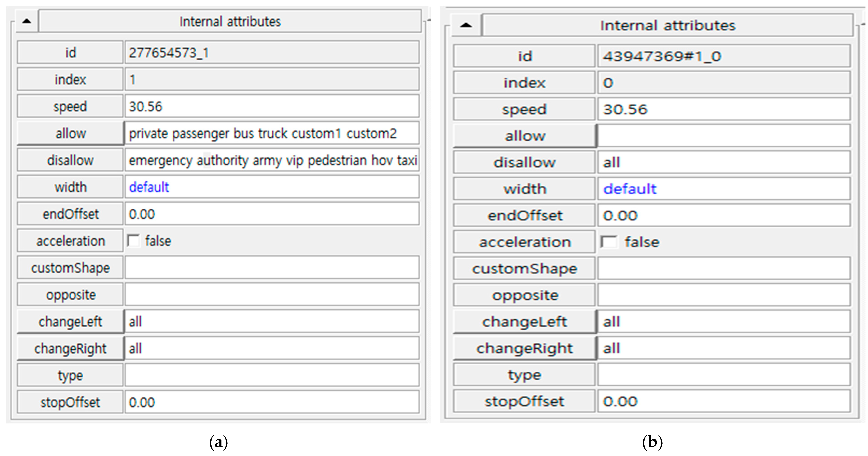Click the speed field showing 30.56 on left
The height and width of the screenshot is (456, 868).
click(272, 106)
